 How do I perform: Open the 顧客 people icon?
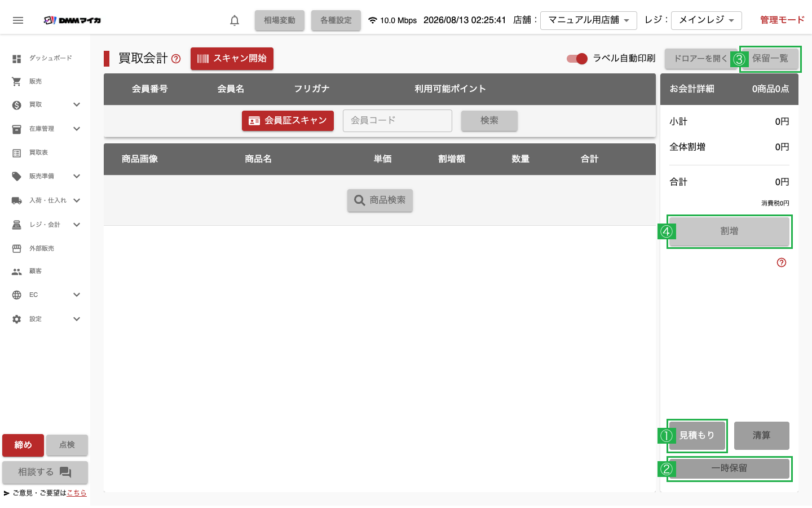coord(17,271)
